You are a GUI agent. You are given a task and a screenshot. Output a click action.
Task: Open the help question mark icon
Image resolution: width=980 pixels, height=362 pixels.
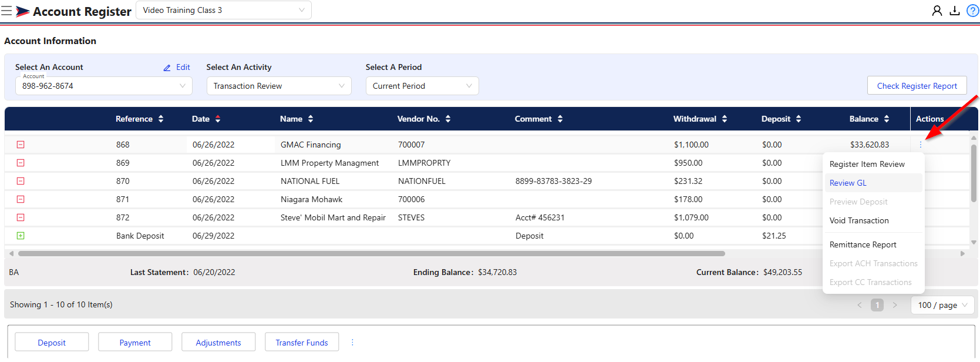click(x=972, y=11)
